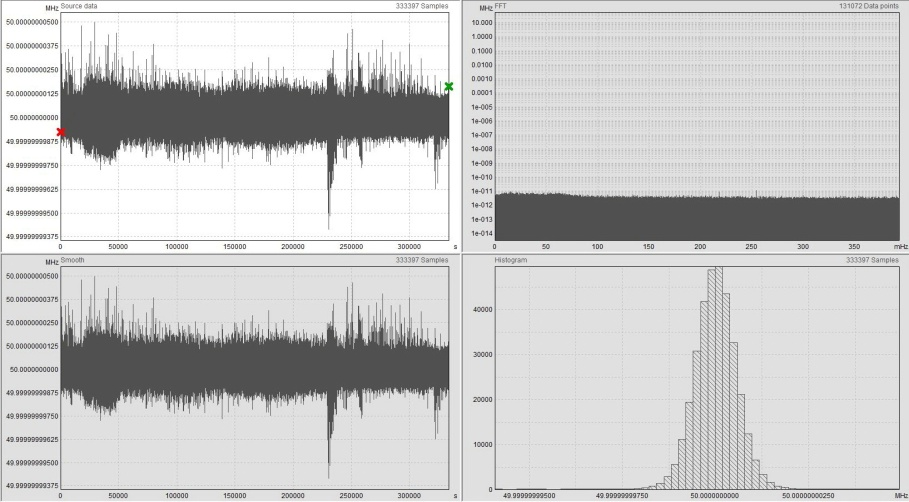Image resolution: width=909 pixels, height=502 pixels.
Task: Click the 10000 label on Histogram y-axis
Action: tap(482, 445)
